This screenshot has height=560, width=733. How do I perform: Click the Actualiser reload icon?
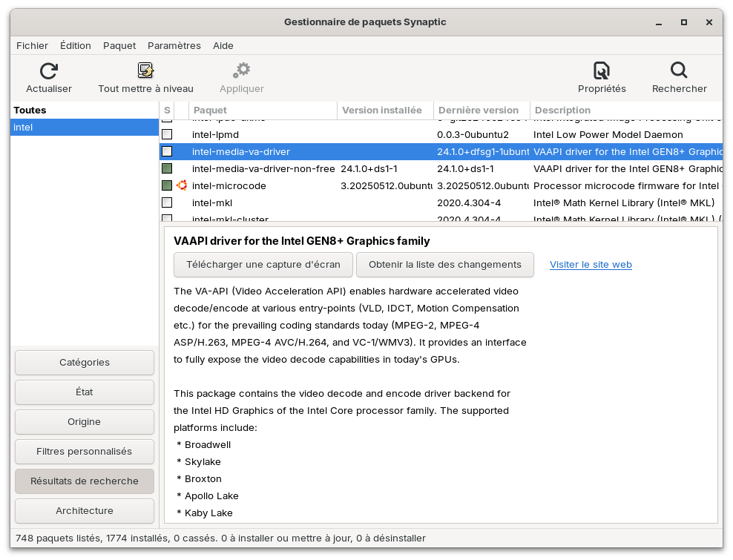click(x=49, y=71)
